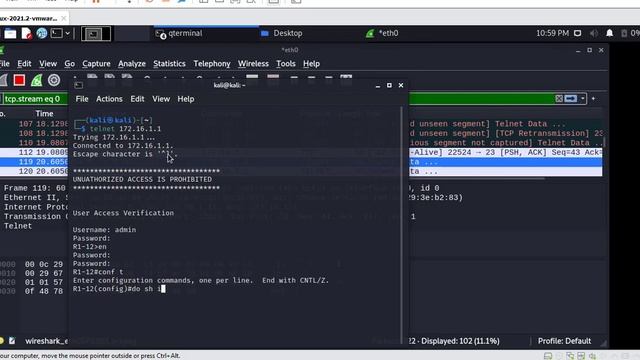Viewport: 640px width, 360px height.
Task: Expand Internet Protocol detail line
Action: (36, 207)
